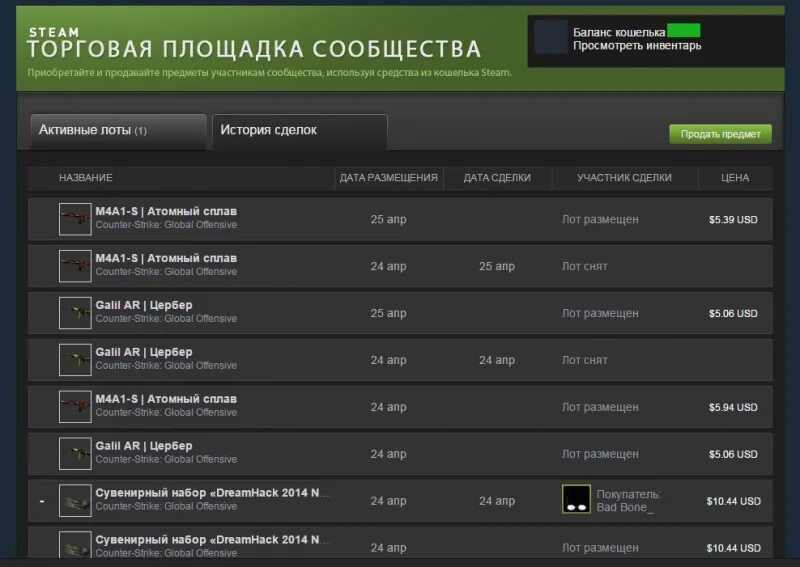Click the STEAM logo text in the header
The image size is (800, 567).
click(x=54, y=33)
